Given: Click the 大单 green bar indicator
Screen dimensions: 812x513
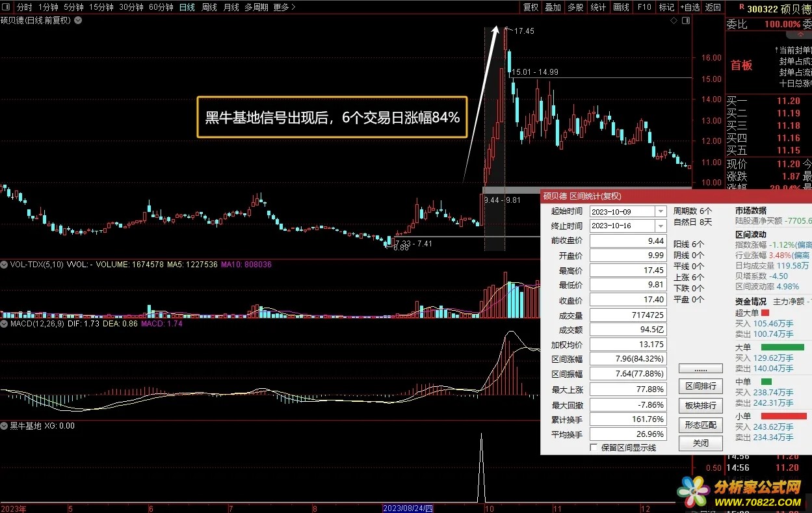Looking at the screenshot, I should coord(782,347).
